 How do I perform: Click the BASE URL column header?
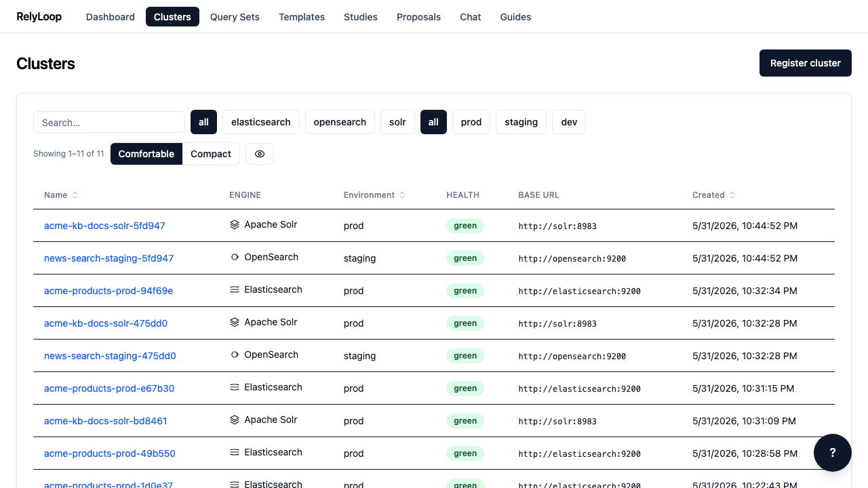click(x=538, y=195)
